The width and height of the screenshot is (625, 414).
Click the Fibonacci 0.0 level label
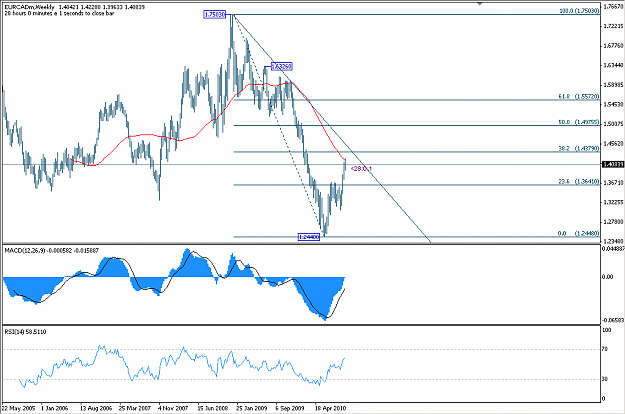(579, 233)
